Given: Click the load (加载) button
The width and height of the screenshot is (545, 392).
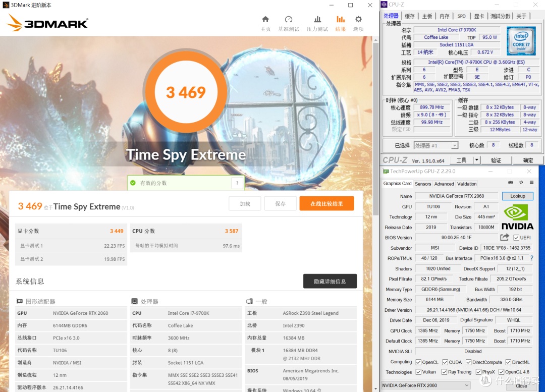Looking at the screenshot, I should [245, 204].
